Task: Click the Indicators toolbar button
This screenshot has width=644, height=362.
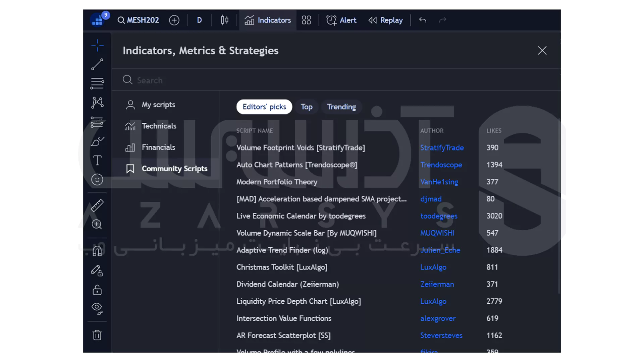Action: coord(268,20)
